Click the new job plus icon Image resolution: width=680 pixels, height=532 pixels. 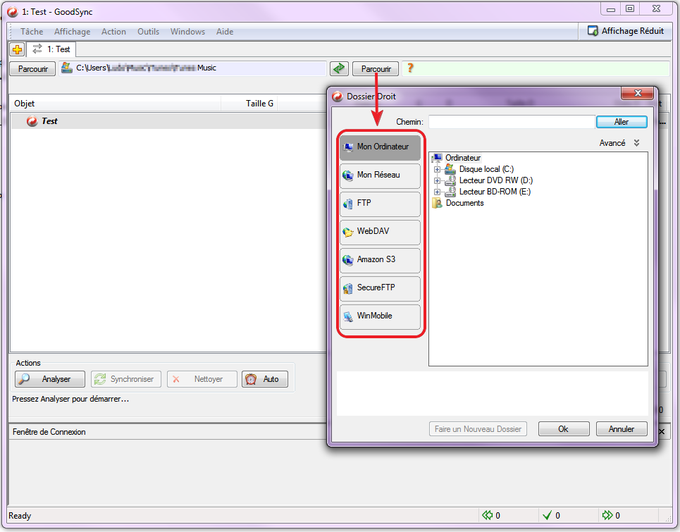(17, 49)
